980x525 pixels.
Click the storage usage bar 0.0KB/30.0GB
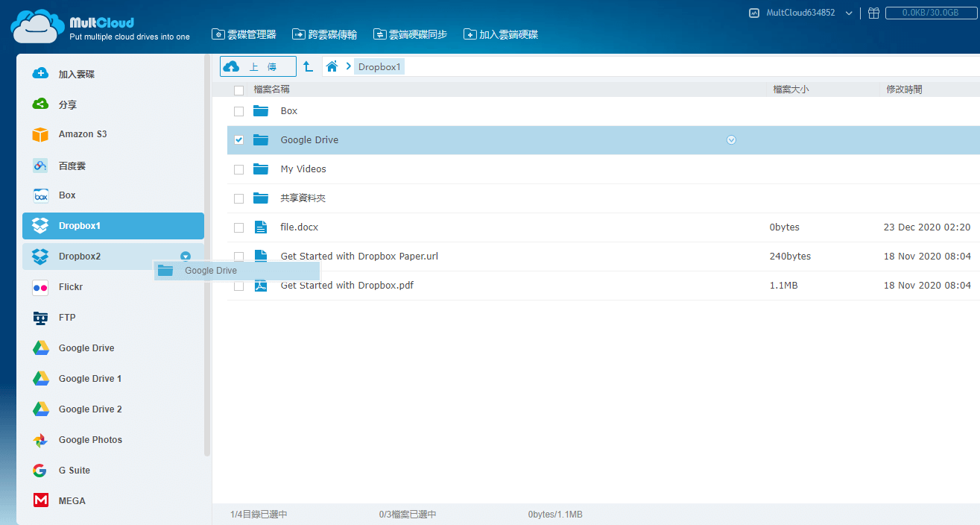[930, 13]
